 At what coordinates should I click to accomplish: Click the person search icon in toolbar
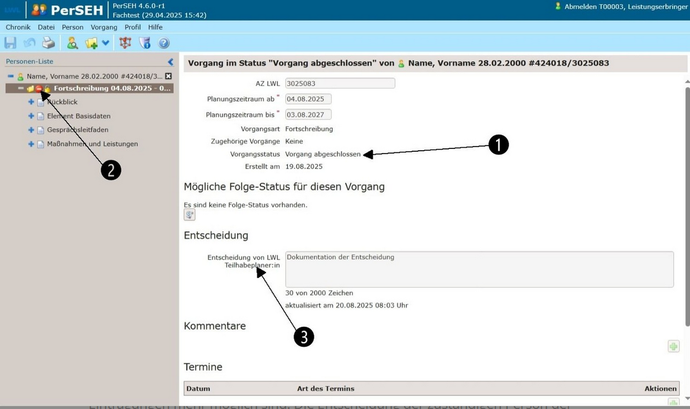click(73, 43)
